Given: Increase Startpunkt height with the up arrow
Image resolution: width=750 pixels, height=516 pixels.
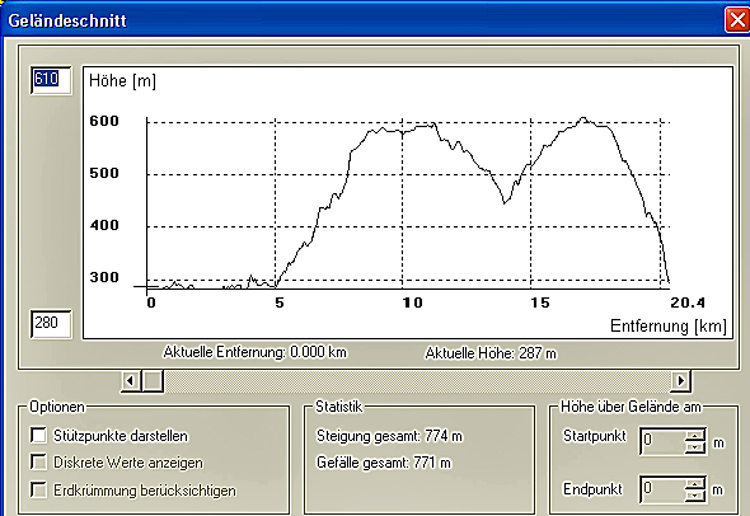Looking at the screenshot, I should (694, 435).
